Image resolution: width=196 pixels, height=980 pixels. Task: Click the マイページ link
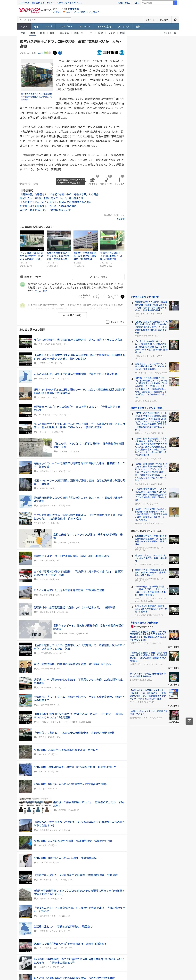click(150, 20)
